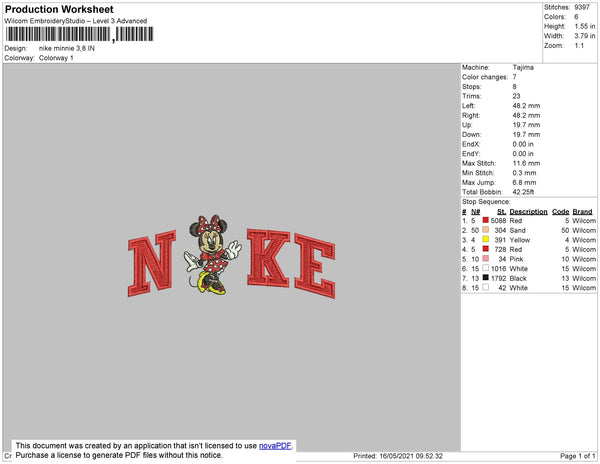The image size is (600, 464).
Task: Click the 'Pink' description text
Action: (x=516, y=259)
